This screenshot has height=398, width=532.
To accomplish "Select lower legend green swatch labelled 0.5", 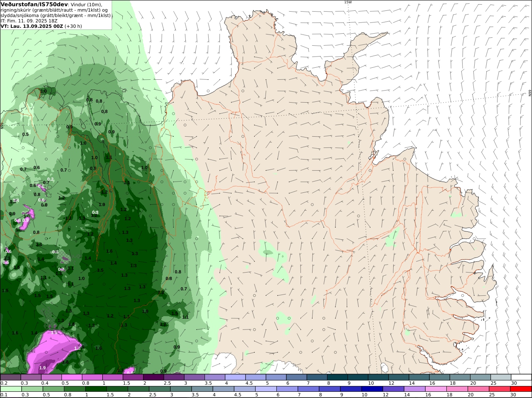I will [53, 389].
